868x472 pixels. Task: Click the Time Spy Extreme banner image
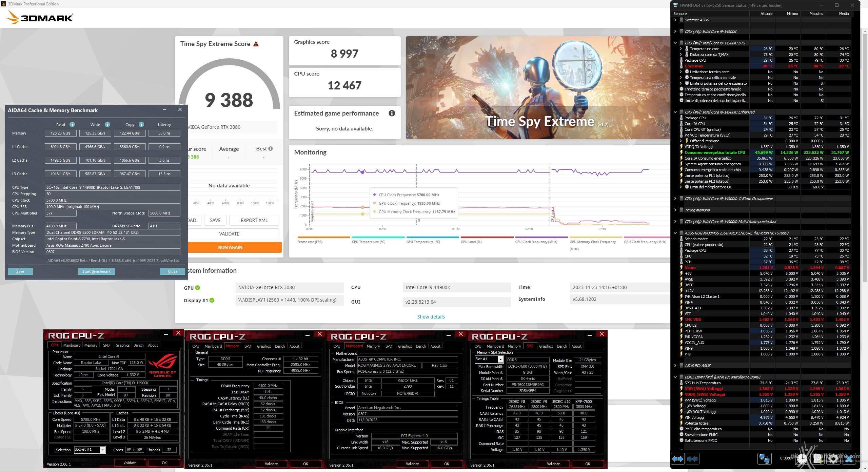(538, 88)
